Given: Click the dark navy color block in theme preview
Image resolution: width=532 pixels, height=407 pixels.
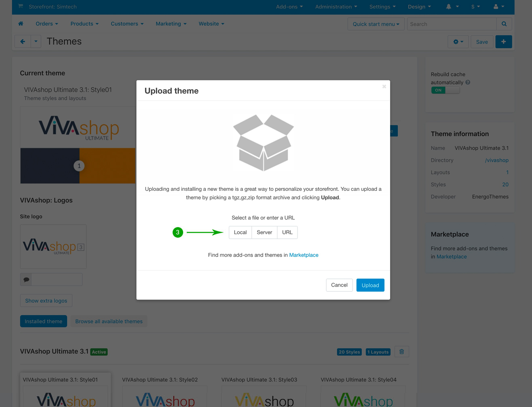Looking at the screenshot, I should pyautogui.click(x=50, y=166).
